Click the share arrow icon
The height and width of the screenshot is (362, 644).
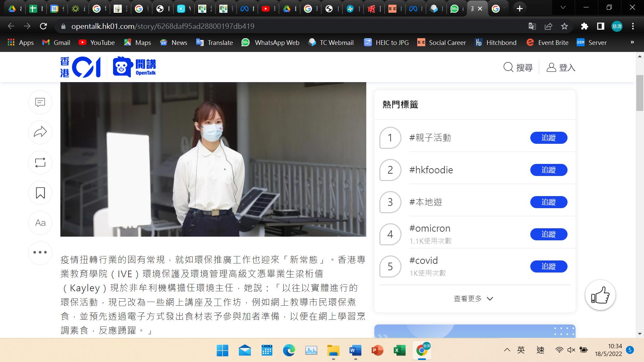point(40,132)
